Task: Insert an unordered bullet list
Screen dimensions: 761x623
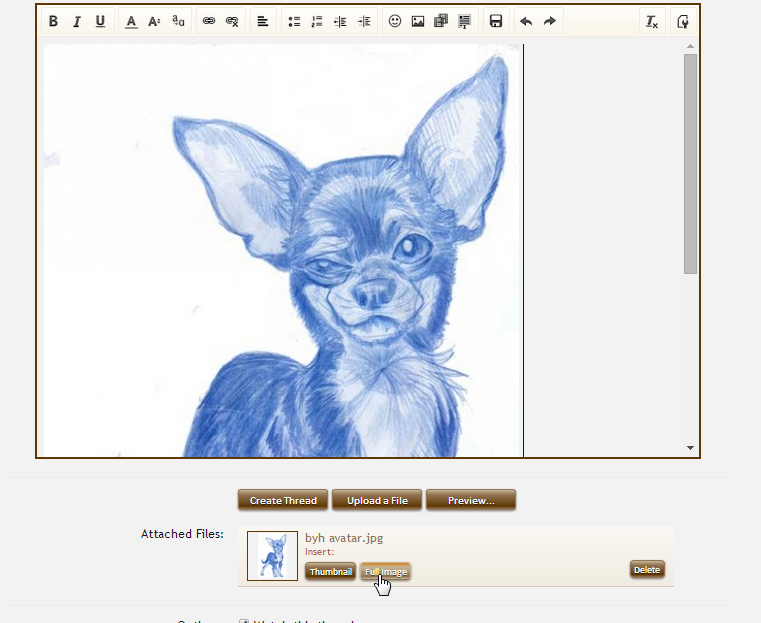Action: pyautogui.click(x=294, y=21)
